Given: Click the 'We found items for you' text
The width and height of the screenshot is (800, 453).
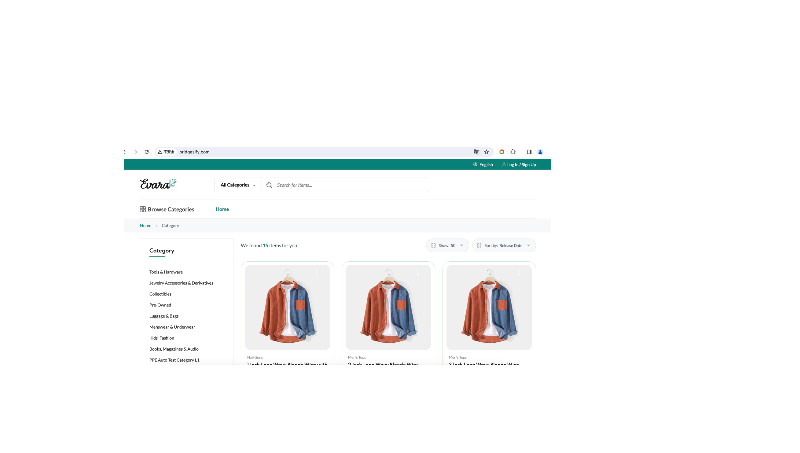Looking at the screenshot, I should click(269, 246).
